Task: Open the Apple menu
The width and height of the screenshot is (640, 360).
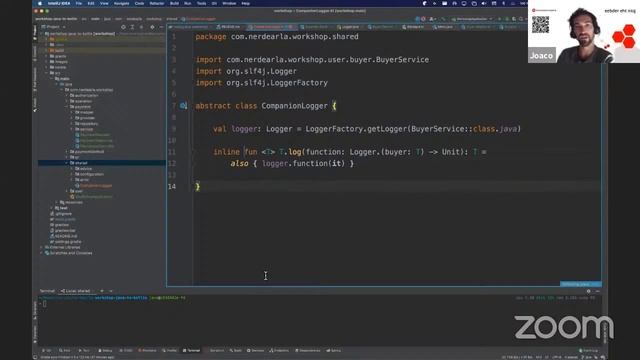Action: tap(40, 3)
